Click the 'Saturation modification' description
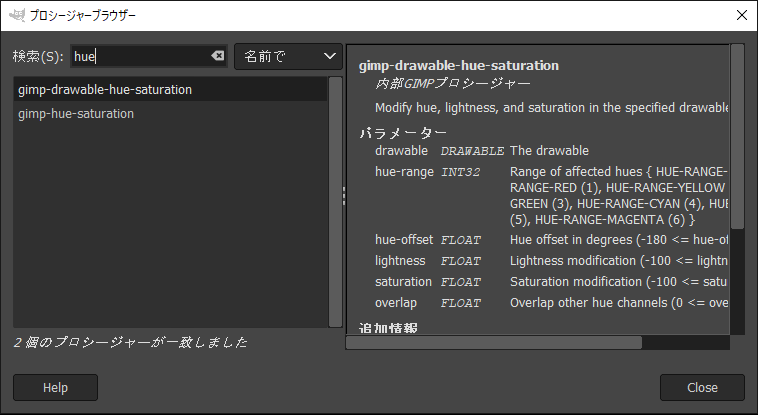Viewport: 758px width, 415px height. [619, 282]
